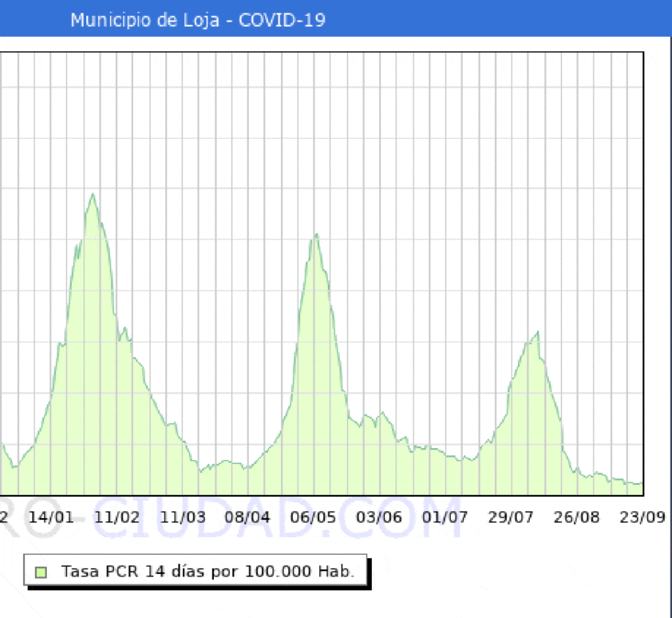Select the 11/02 date on the axis
Viewport: 672px width, 618px height.
click(x=117, y=517)
